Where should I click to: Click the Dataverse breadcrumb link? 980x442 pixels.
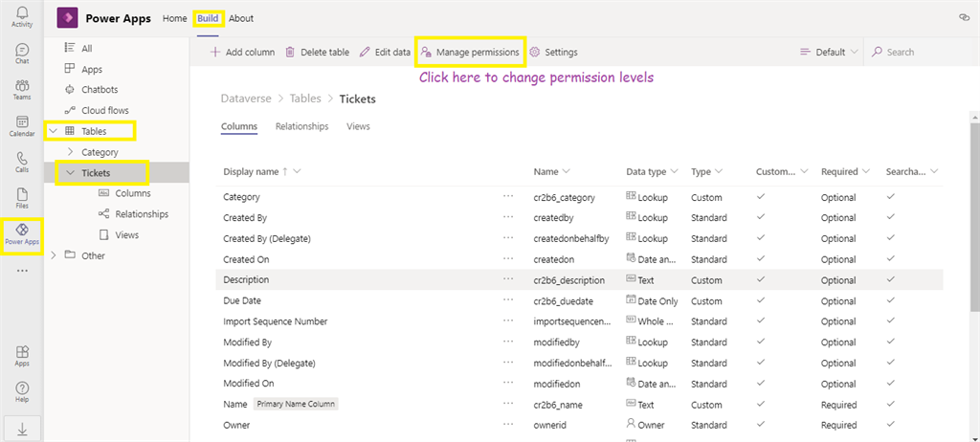(x=245, y=99)
